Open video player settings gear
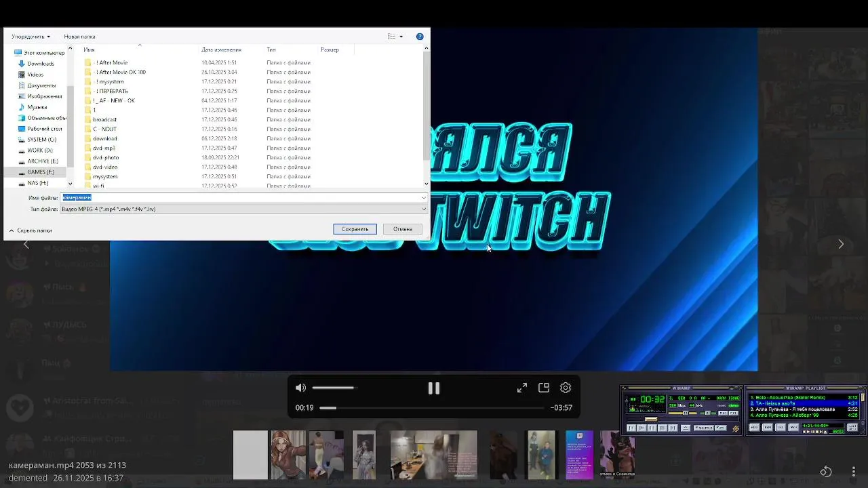868x488 pixels. coord(566,388)
